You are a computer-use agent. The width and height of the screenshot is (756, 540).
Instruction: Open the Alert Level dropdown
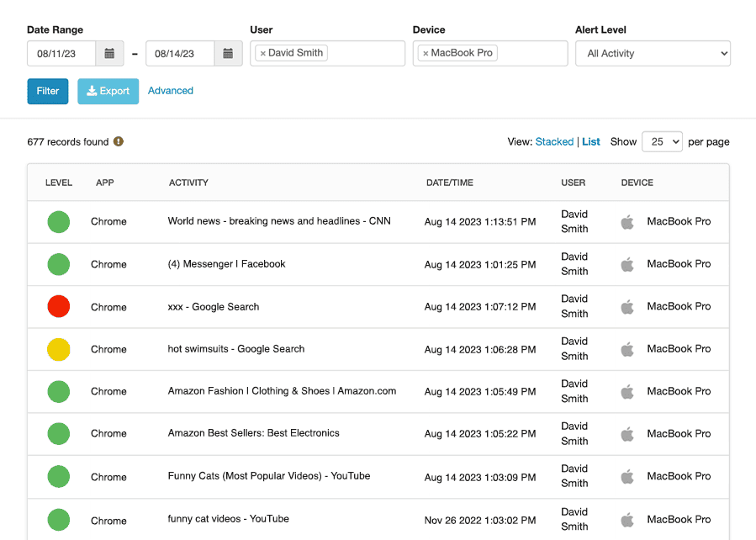[x=653, y=53]
